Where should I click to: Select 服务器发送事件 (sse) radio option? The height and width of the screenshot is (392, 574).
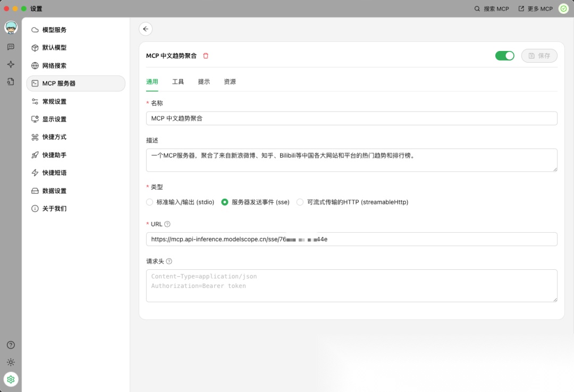click(225, 202)
